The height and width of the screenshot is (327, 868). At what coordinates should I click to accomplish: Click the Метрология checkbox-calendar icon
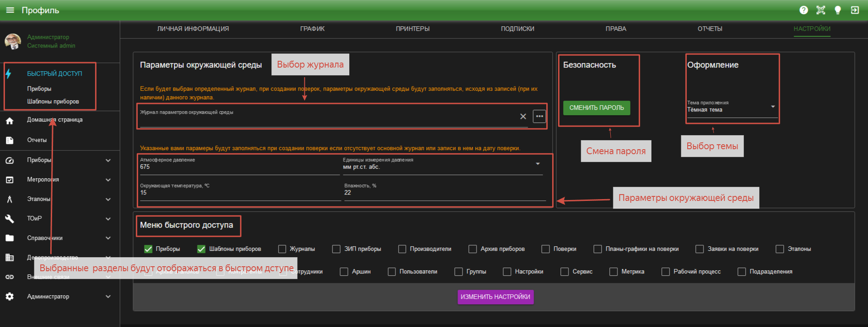(x=10, y=180)
